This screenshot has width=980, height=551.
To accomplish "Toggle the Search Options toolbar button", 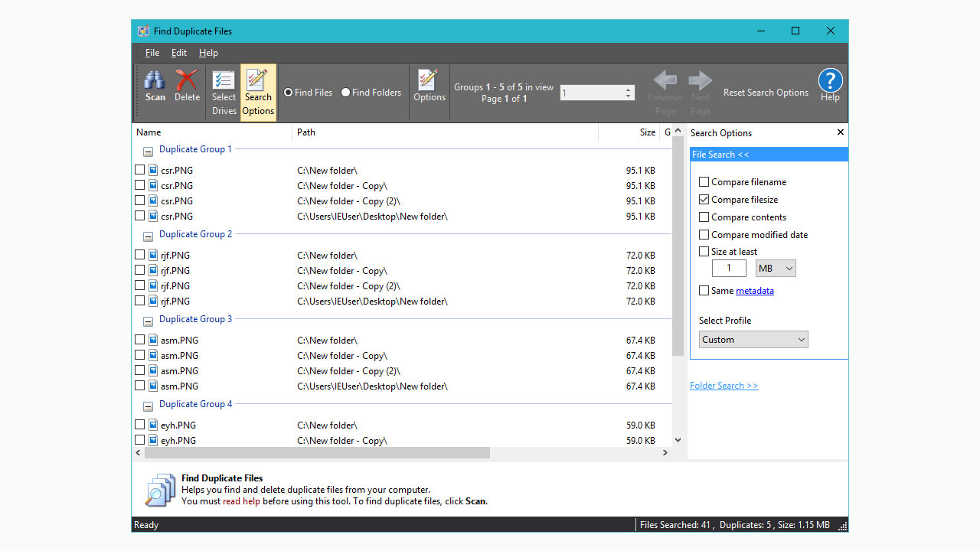I will (x=258, y=93).
